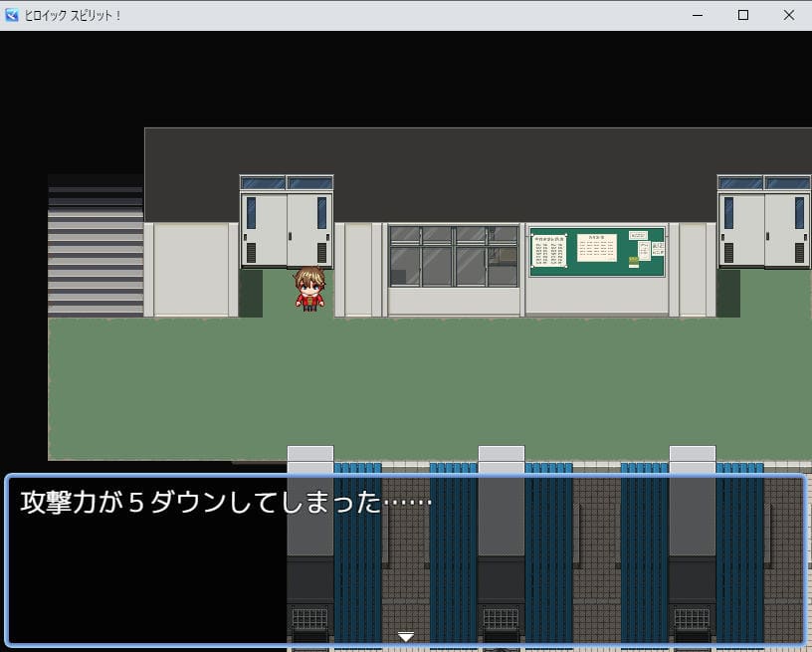Click the green bulletin board

coord(597,251)
